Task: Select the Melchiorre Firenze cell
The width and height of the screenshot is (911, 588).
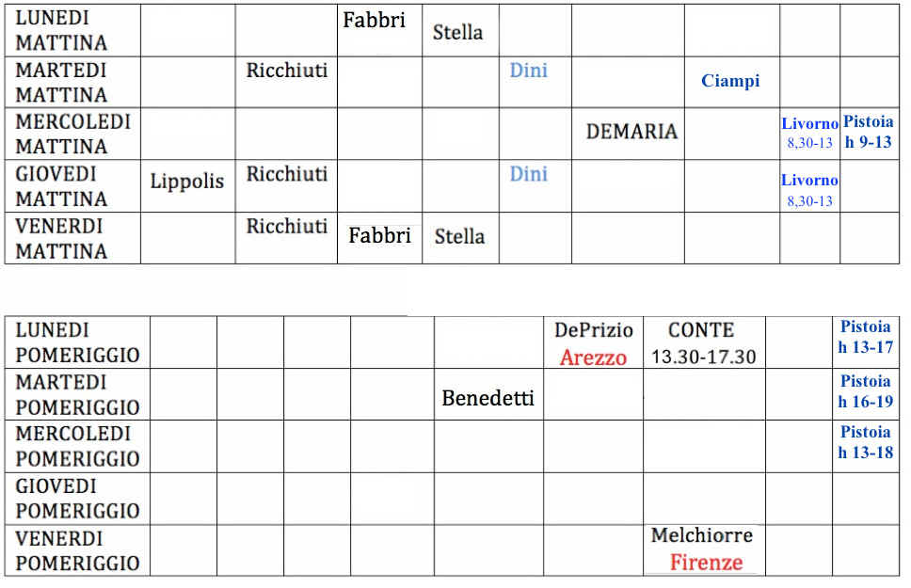Action: coord(703,549)
